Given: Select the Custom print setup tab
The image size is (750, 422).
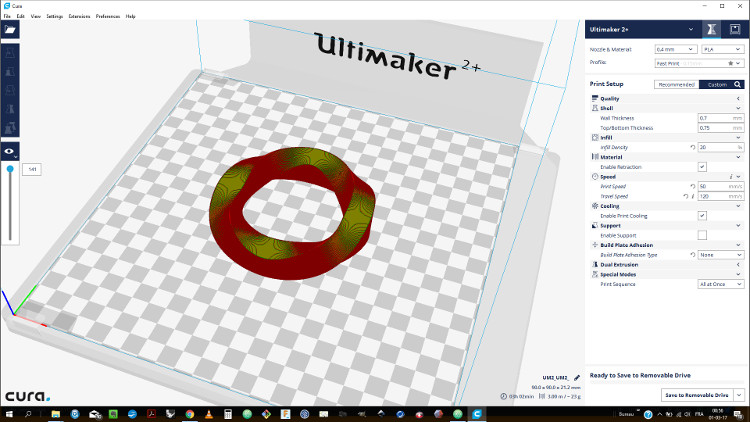Looking at the screenshot, I should [x=717, y=84].
